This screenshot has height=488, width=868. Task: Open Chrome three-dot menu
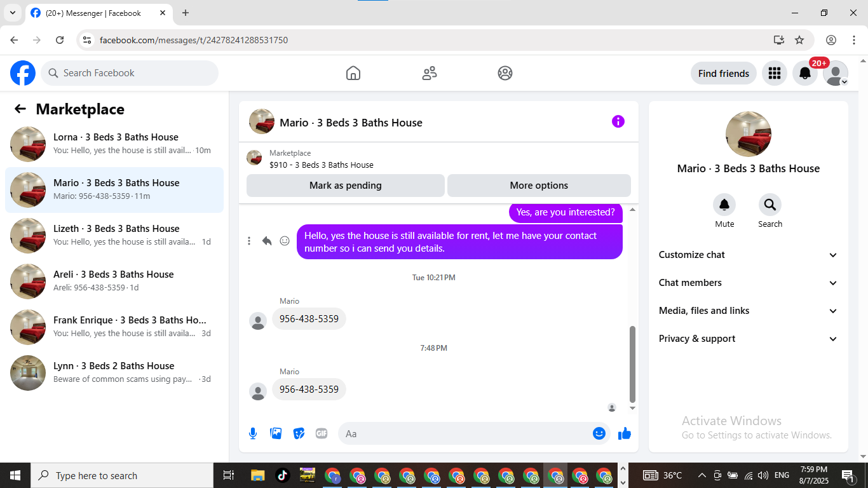tap(854, 40)
